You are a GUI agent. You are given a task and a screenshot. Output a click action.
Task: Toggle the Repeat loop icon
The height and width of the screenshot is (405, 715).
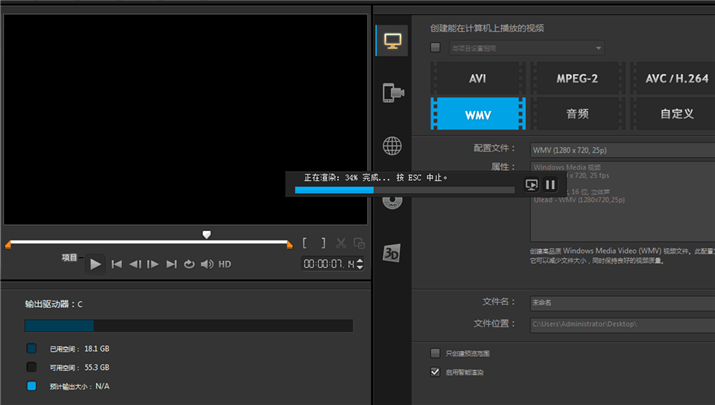[x=189, y=264]
